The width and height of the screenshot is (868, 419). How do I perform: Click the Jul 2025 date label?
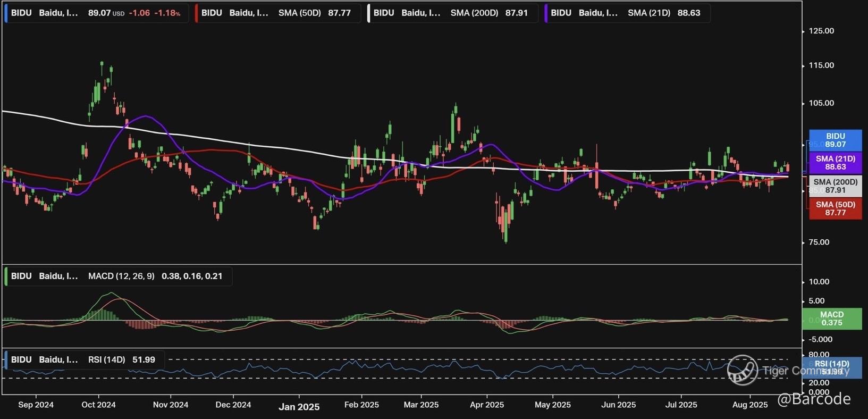coord(681,405)
